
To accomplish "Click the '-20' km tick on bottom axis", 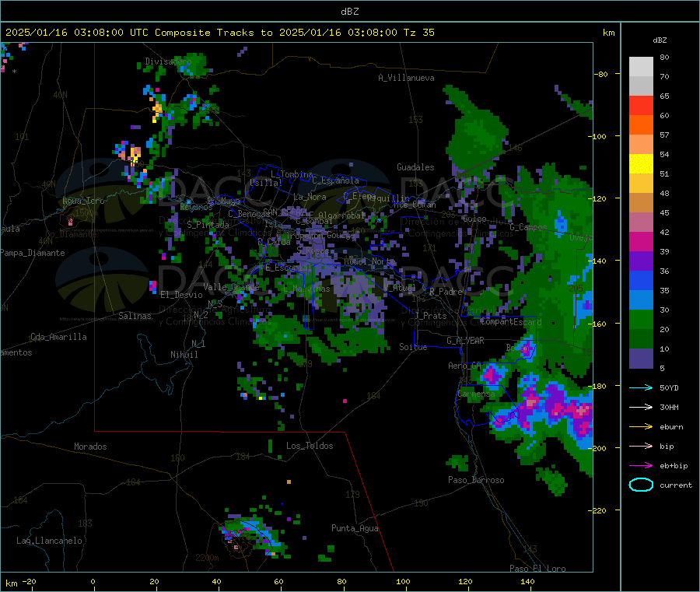I will click(x=29, y=581).
